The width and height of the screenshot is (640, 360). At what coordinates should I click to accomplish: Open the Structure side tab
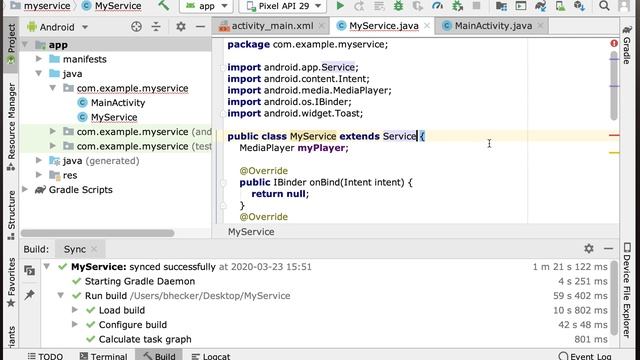coord(11,215)
